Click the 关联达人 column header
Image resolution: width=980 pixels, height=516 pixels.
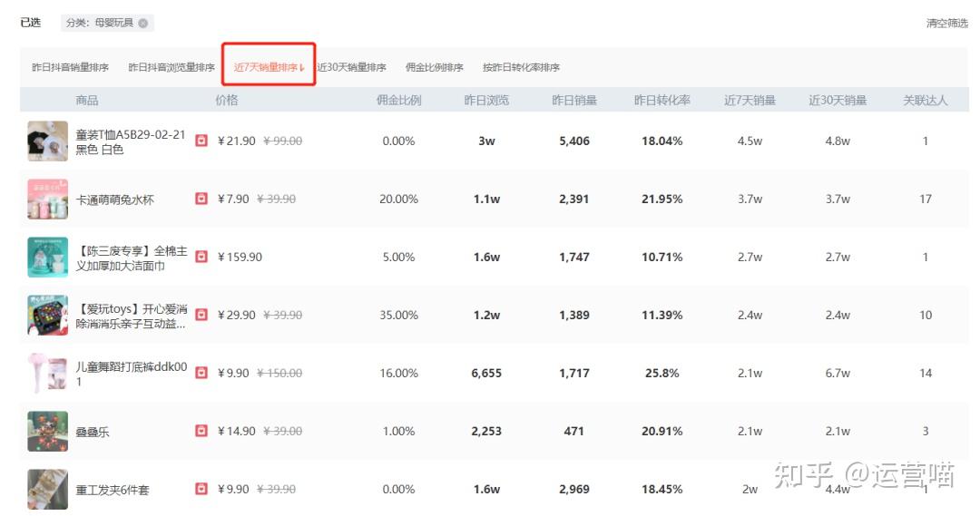[x=925, y=100]
